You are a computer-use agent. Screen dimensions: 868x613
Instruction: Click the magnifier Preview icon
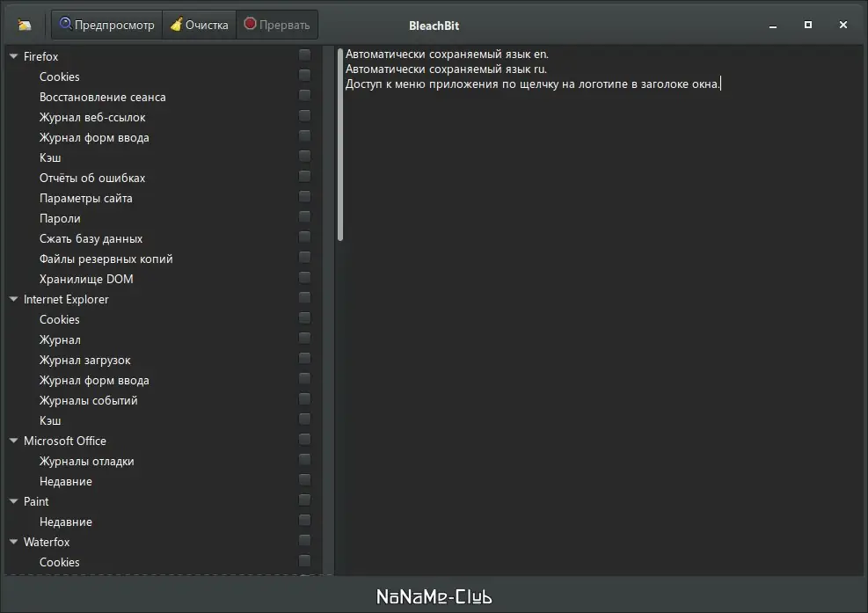[65, 24]
